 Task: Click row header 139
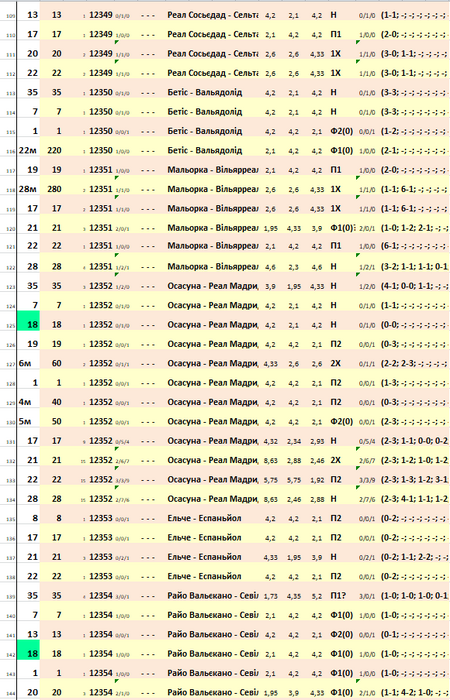point(8,596)
